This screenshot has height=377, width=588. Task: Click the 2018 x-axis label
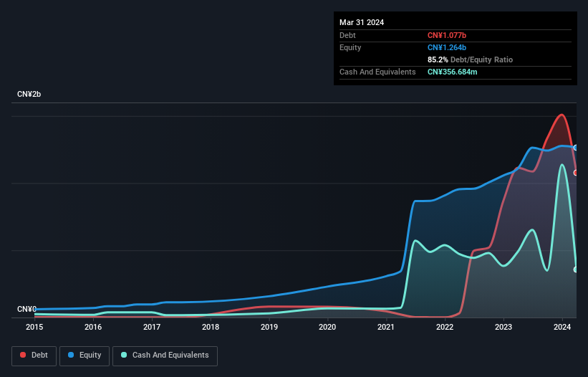(x=211, y=327)
